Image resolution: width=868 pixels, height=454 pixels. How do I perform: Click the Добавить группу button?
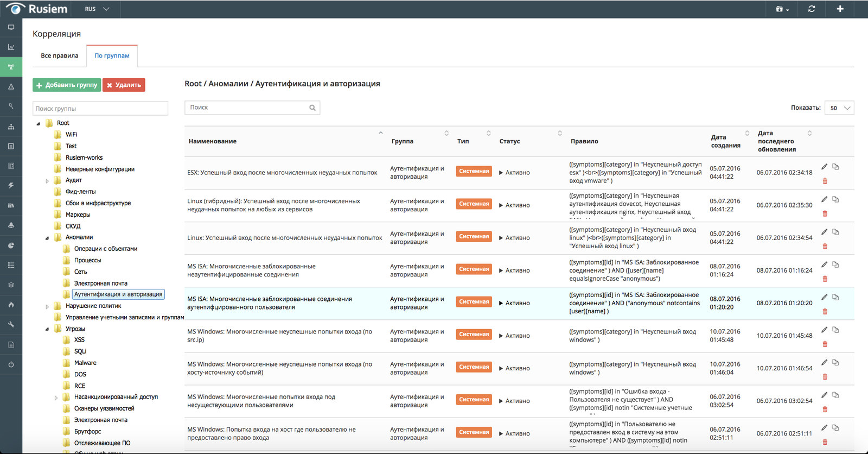click(67, 85)
